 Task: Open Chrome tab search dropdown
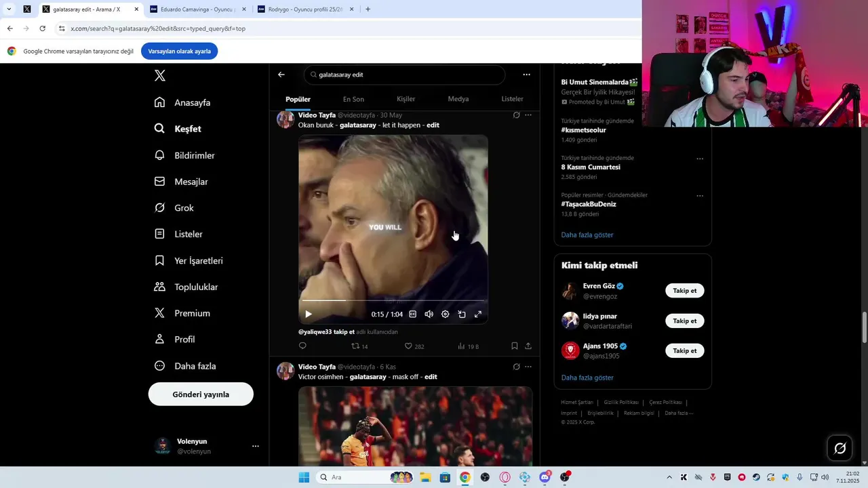pyautogui.click(x=8, y=9)
